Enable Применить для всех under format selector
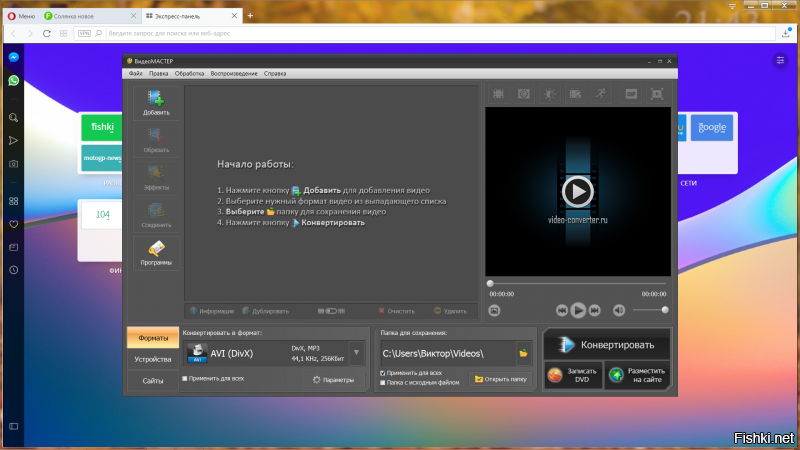This screenshot has width=800, height=450. coord(185,378)
